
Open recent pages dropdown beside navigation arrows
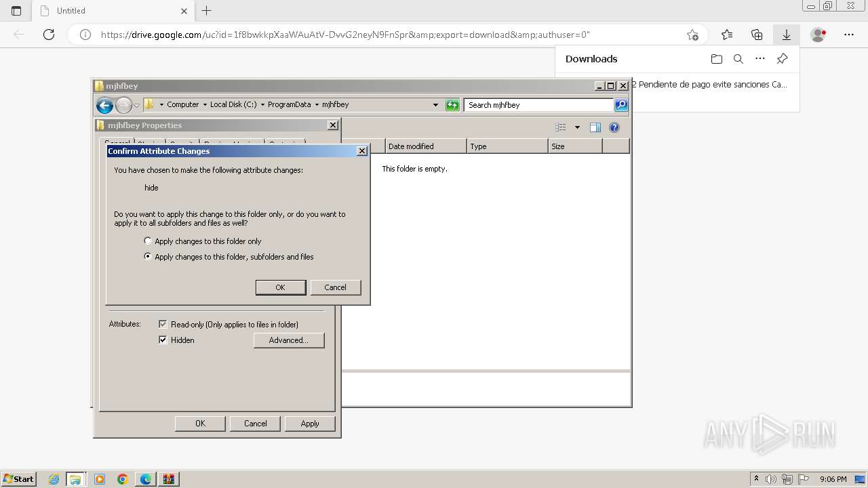click(x=136, y=105)
